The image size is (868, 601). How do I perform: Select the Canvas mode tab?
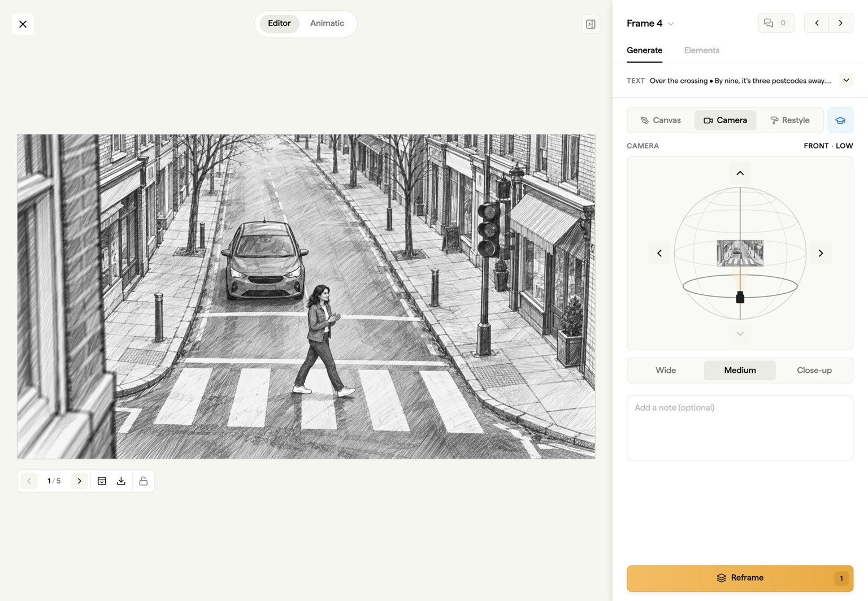point(661,120)
